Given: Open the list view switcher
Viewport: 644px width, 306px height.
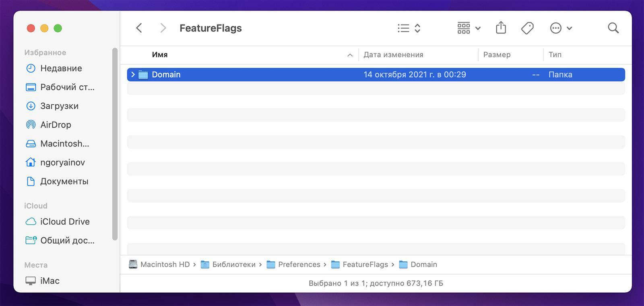Looking at the screenshot, I should 409,28.
